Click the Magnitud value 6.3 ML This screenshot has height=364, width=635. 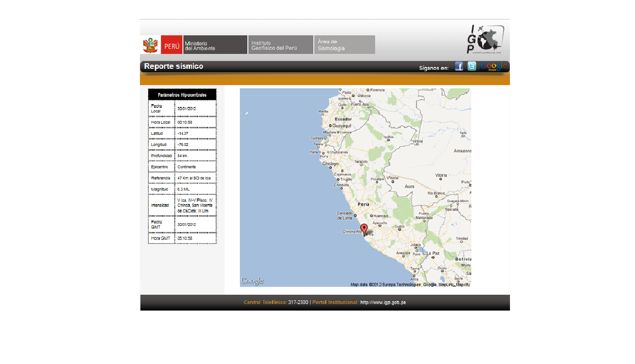[x=183, y=189]
